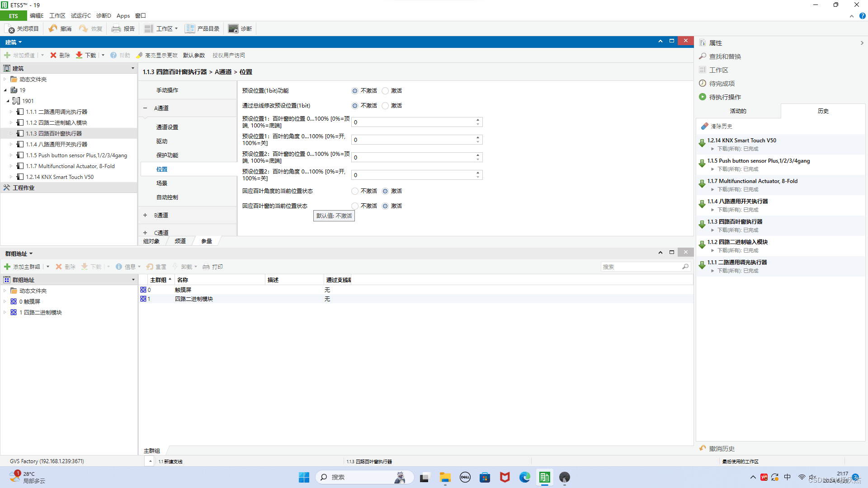Screen dimensions: 868x488
Task: Open the 报告 reports printer icon
Action: pyautogui.click(x=116, y=28)
